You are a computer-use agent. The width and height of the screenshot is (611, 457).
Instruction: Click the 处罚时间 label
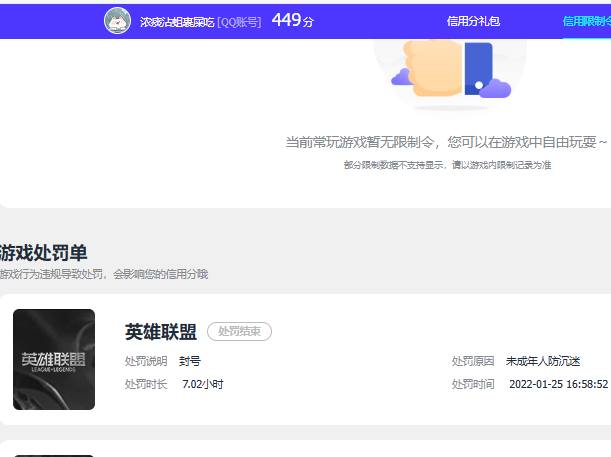tap(473, 384)
